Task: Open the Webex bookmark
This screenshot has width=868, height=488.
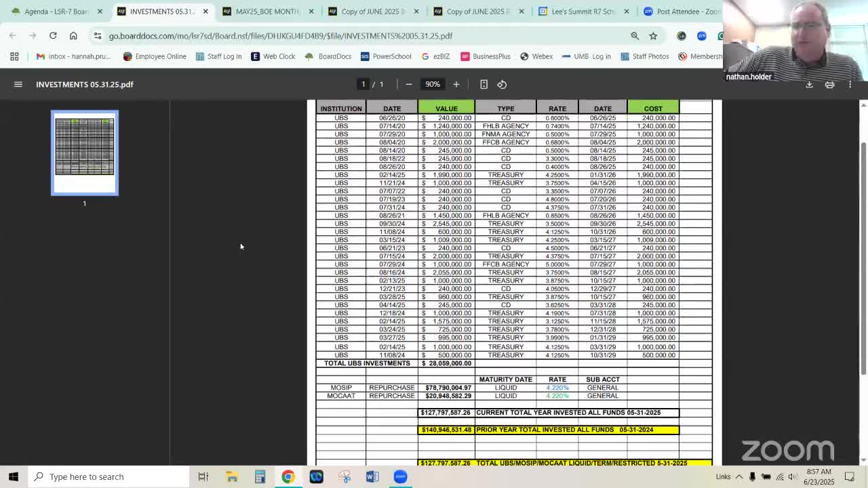Action: [536, 56]
